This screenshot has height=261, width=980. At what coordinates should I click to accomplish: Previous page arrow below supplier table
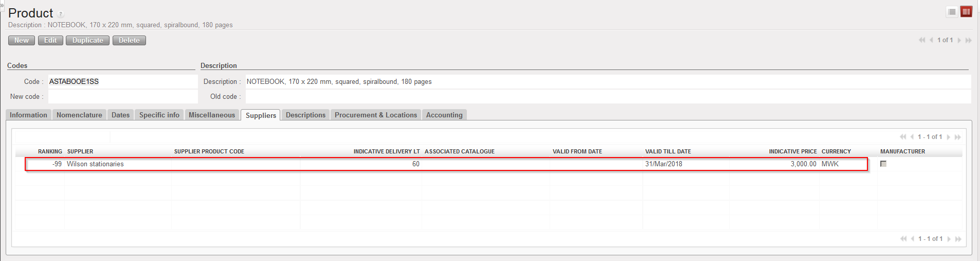click(912, 239)
